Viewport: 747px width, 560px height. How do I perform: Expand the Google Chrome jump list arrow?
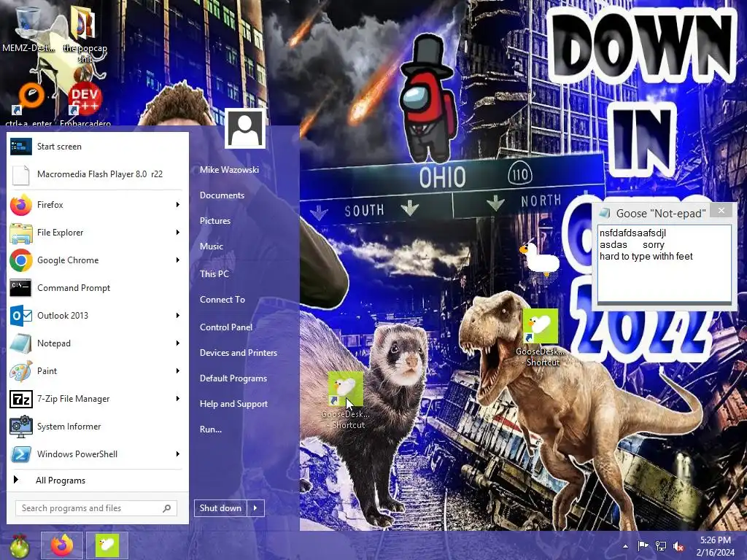pos(178,260)
